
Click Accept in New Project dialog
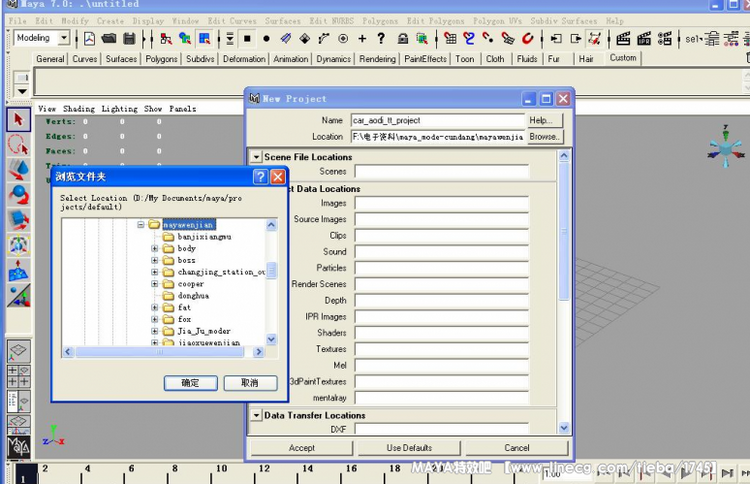pyautogui.click(x=302, y=448)
